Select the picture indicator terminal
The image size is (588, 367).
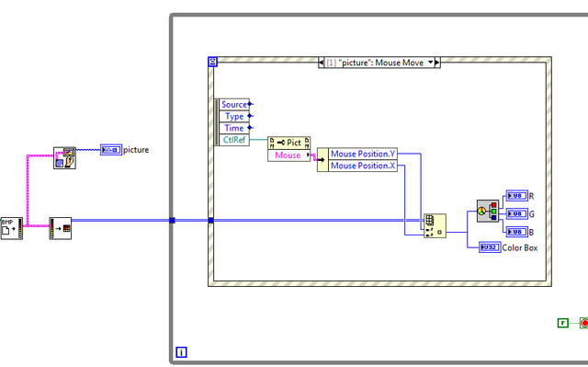(x=111, y=150)
